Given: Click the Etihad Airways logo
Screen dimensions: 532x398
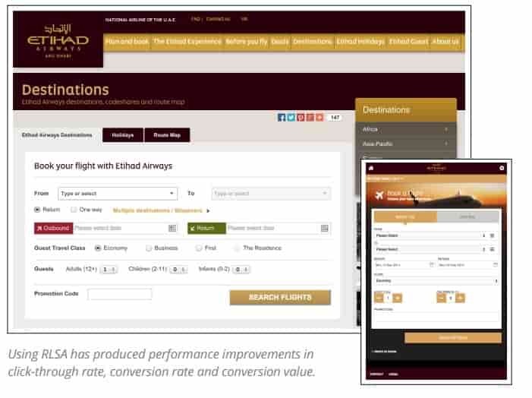Looking at the screenshot, I should click(x=58, y=41).
